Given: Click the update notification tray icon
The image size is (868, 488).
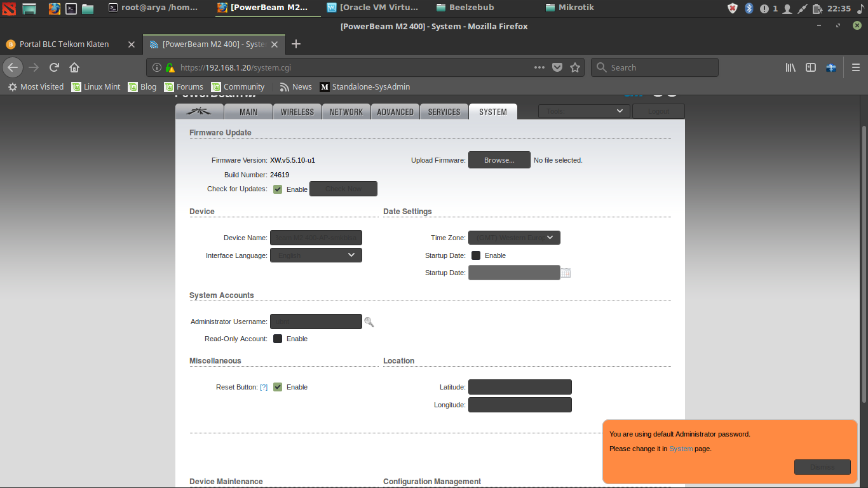Looking at the screenshot, I should [x=768, y=8].
